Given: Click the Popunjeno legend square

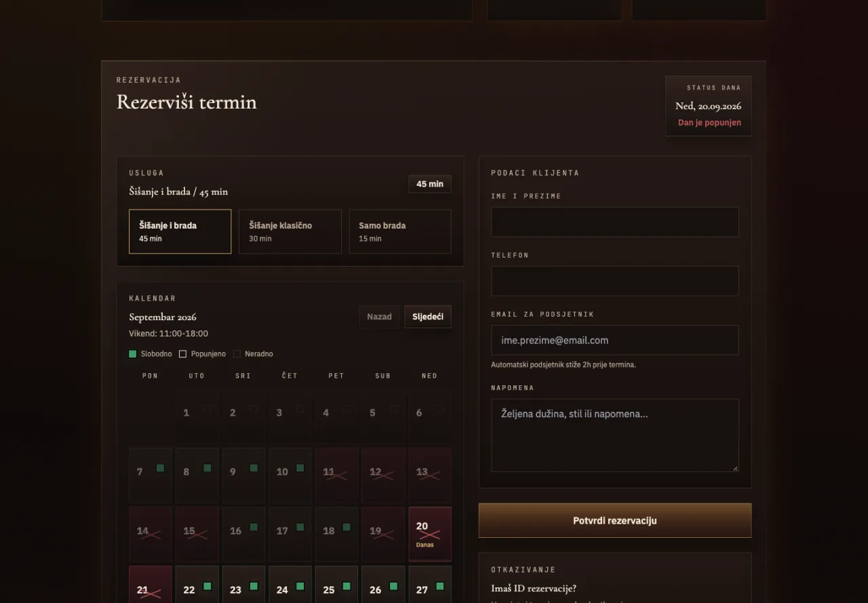Looking at the screenshot, I should tap(182, 354).
